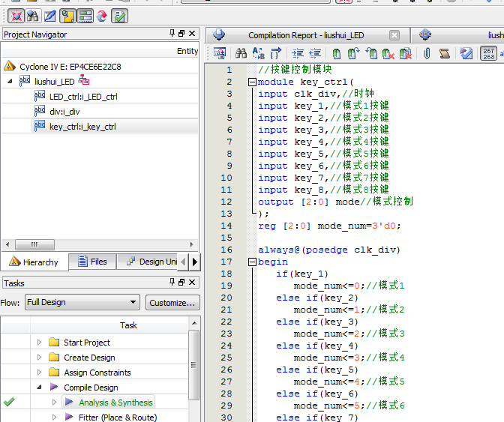Click Cyclone IV E: EP4CE6E22C8 device row
The width and height of the screenshot is (504, 422).
70,67
